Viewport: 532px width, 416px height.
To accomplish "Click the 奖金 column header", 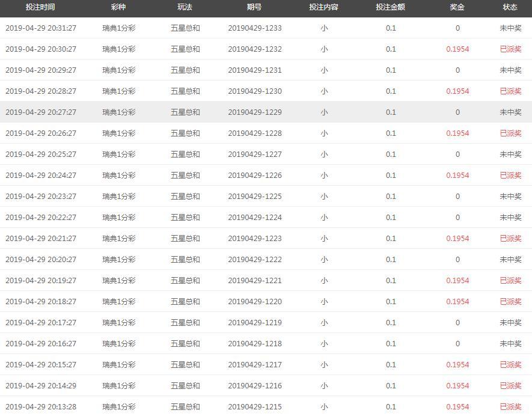I will (x=457, y=7).
